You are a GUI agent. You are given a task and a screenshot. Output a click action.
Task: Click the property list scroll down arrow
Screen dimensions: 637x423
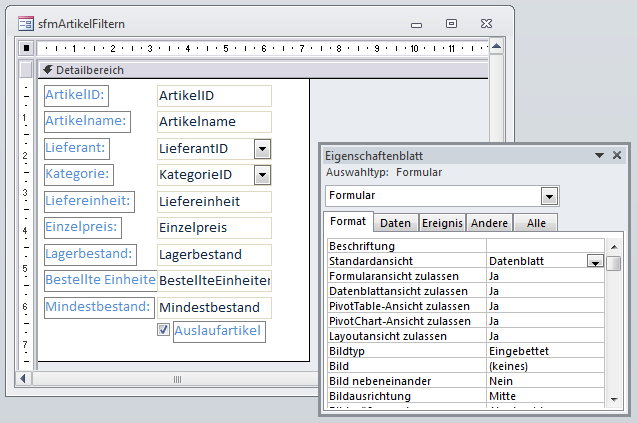click(x=614, y=399)
